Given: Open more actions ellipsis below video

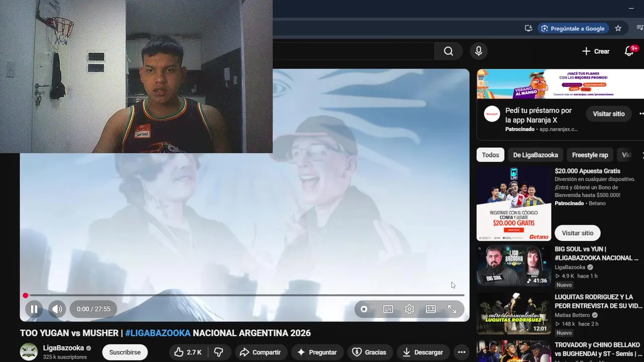Looking at the screenshot, I should tap(461, 352).
